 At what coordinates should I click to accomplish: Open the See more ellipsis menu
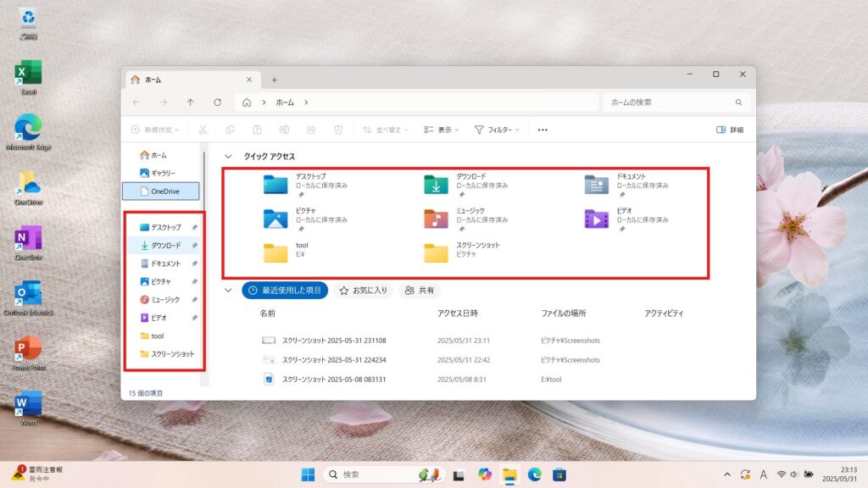point(542,130)
